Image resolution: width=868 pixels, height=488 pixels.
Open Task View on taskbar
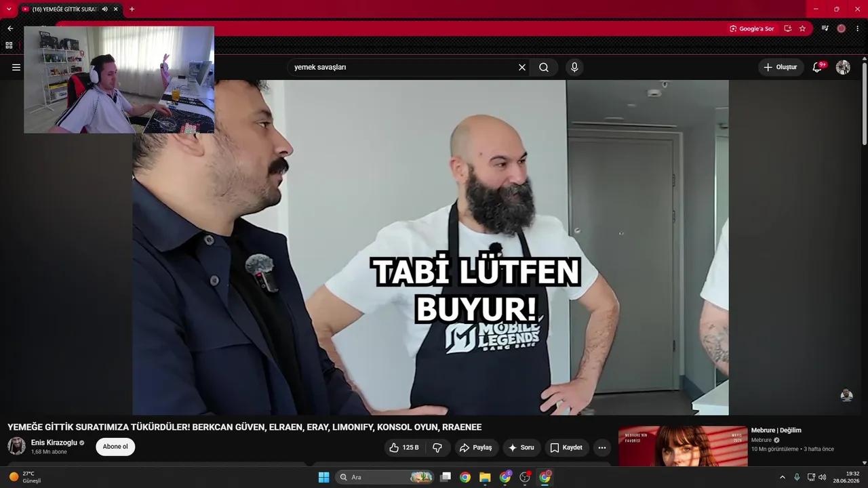pyautogui.click(x=446, y=477)
